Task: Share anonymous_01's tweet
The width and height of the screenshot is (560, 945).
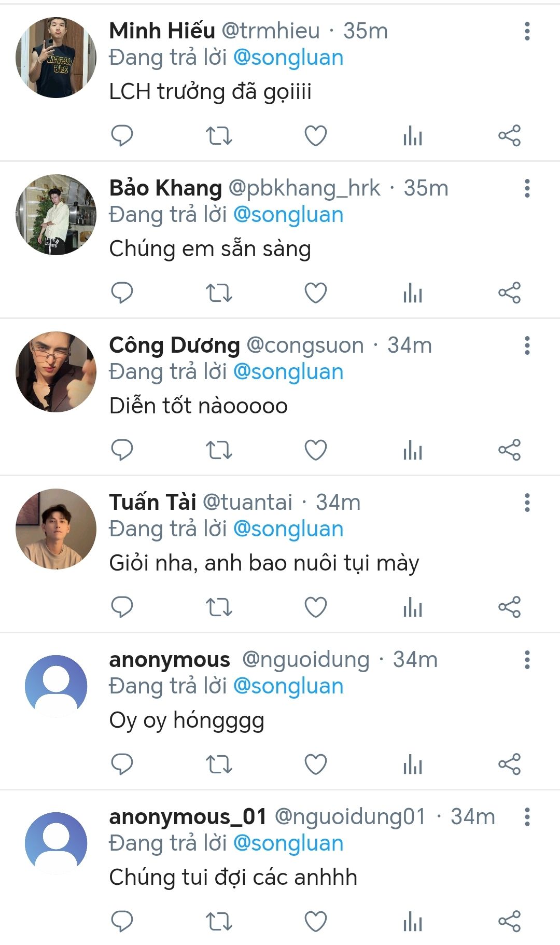Action: [x=509, y=921]
